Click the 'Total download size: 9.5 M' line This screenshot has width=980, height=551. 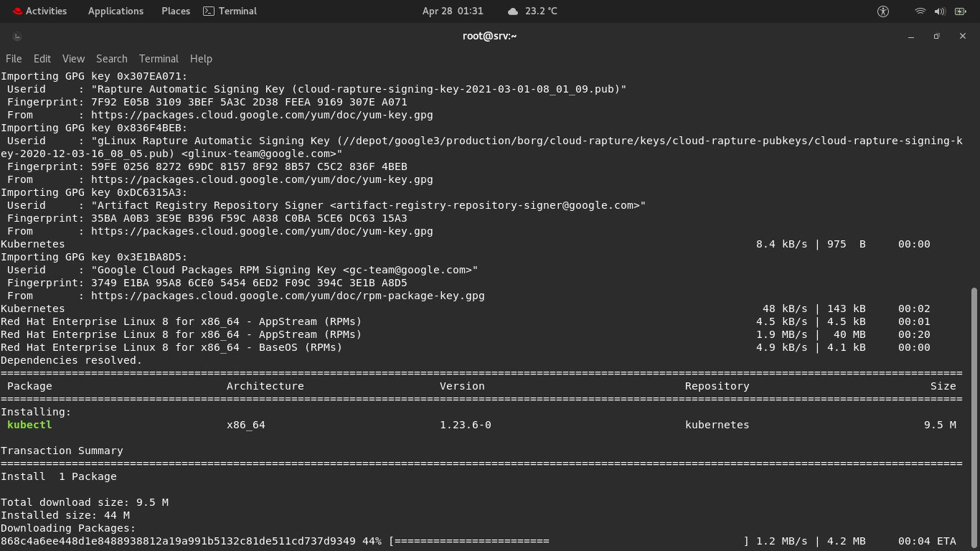tap(85, 502)
